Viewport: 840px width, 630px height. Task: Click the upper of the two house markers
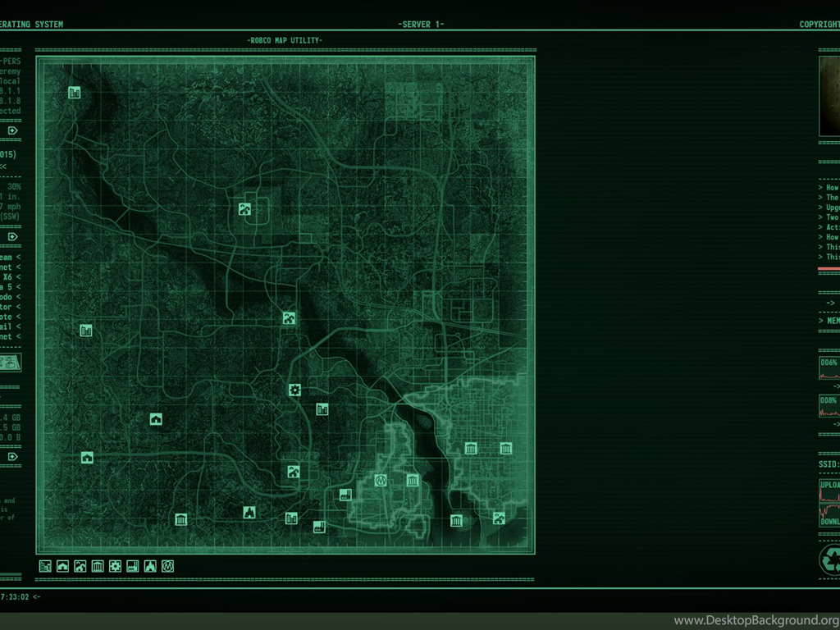(156, 419)
